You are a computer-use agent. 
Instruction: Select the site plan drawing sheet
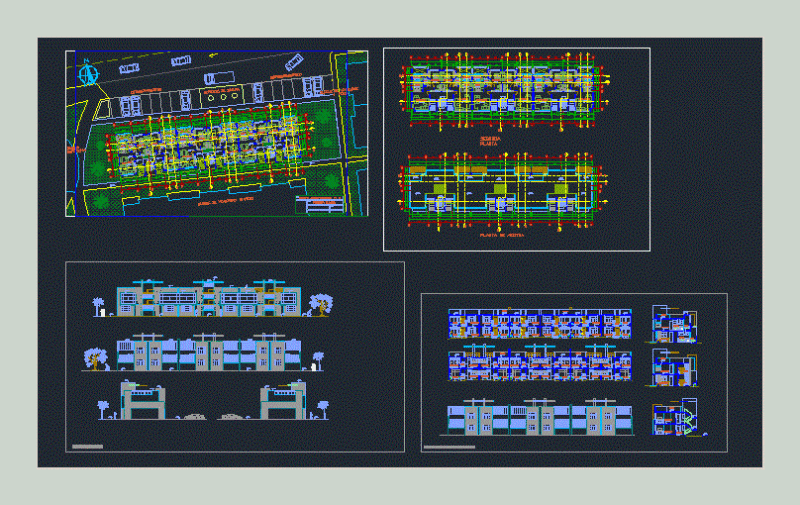tap(216, 133)
